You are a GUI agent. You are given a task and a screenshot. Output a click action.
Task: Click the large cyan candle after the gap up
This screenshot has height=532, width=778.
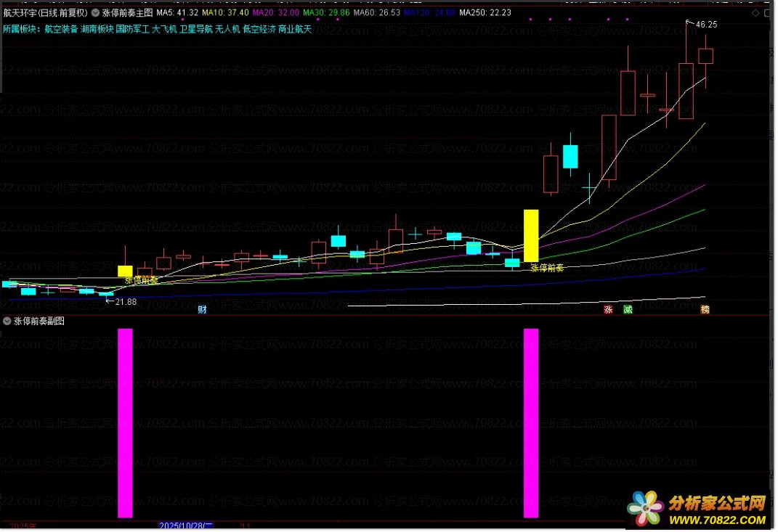coord(570,157)
